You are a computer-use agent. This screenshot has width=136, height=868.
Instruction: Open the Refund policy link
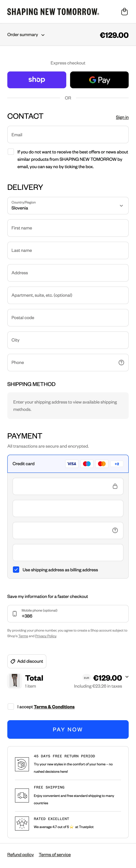click(x=20, y=855)
